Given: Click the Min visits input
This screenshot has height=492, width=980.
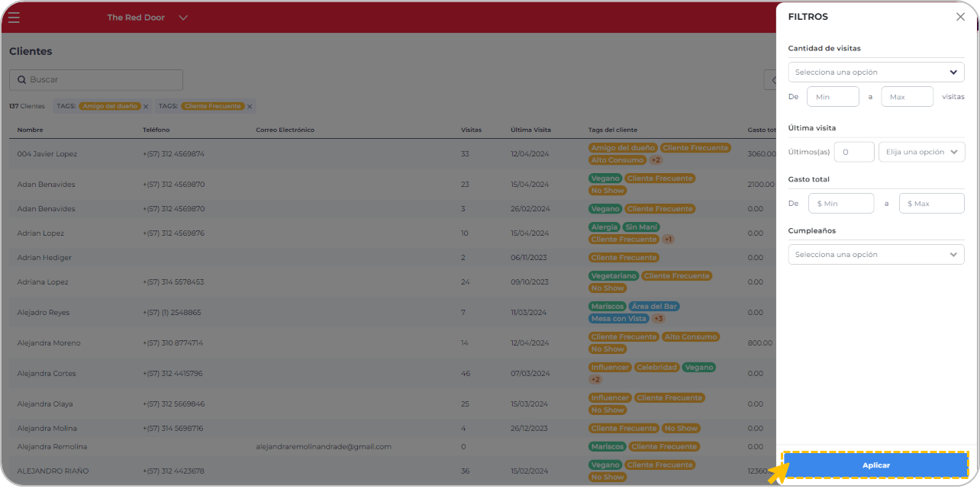Looking at the screenshot, I should (x=833, y=97).
